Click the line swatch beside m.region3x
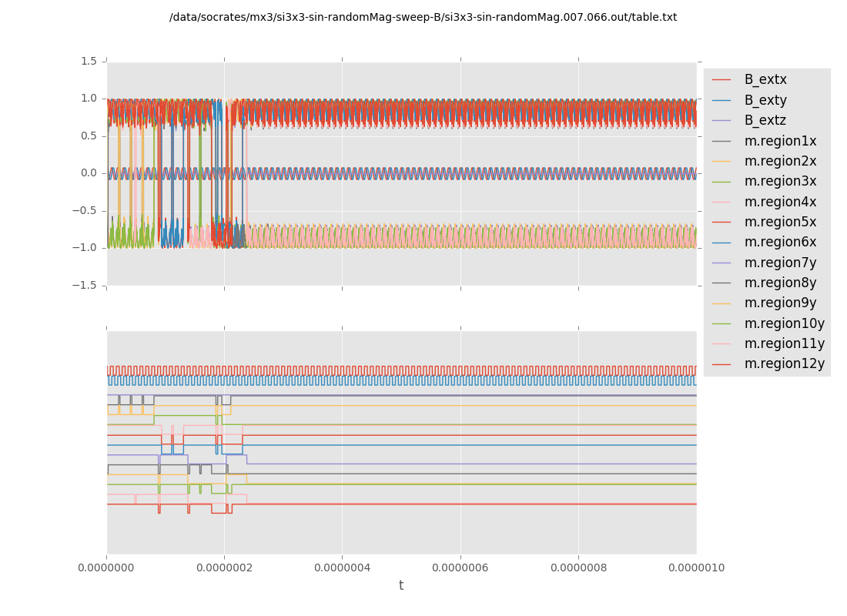This screenshot has width=847, height=616. tap(721, 182)
